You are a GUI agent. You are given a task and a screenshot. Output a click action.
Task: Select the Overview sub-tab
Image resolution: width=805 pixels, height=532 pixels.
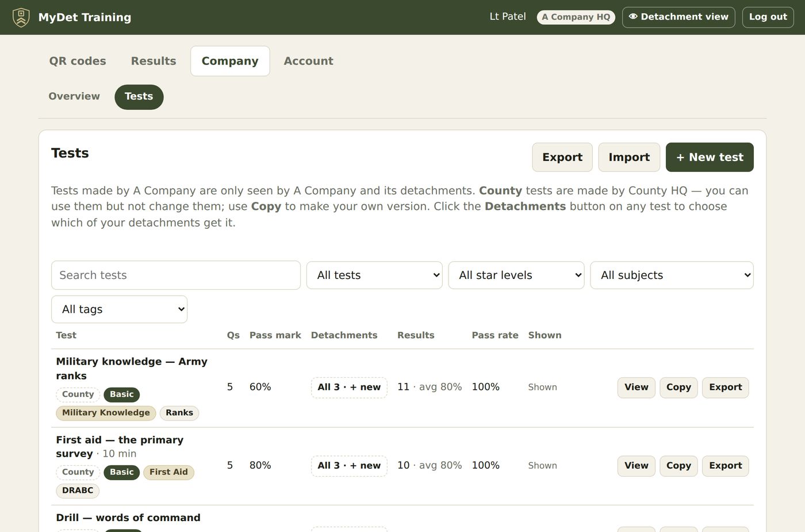(74, 97)
